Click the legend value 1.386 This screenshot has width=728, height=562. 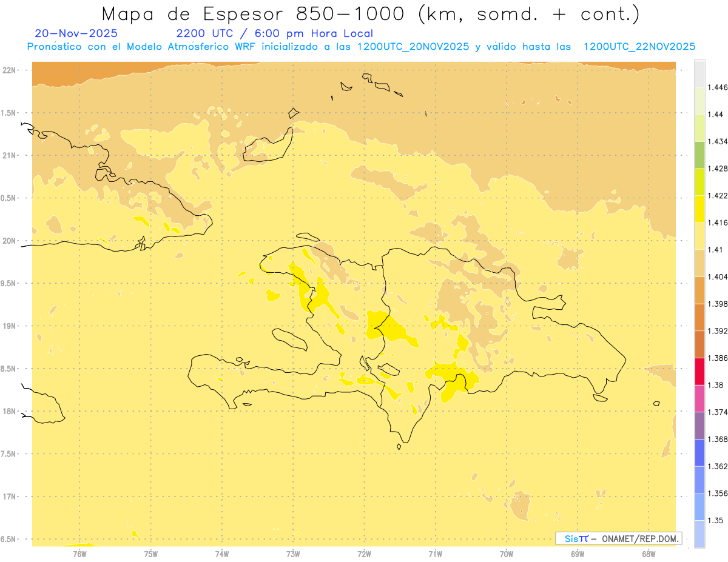point(718,358)
